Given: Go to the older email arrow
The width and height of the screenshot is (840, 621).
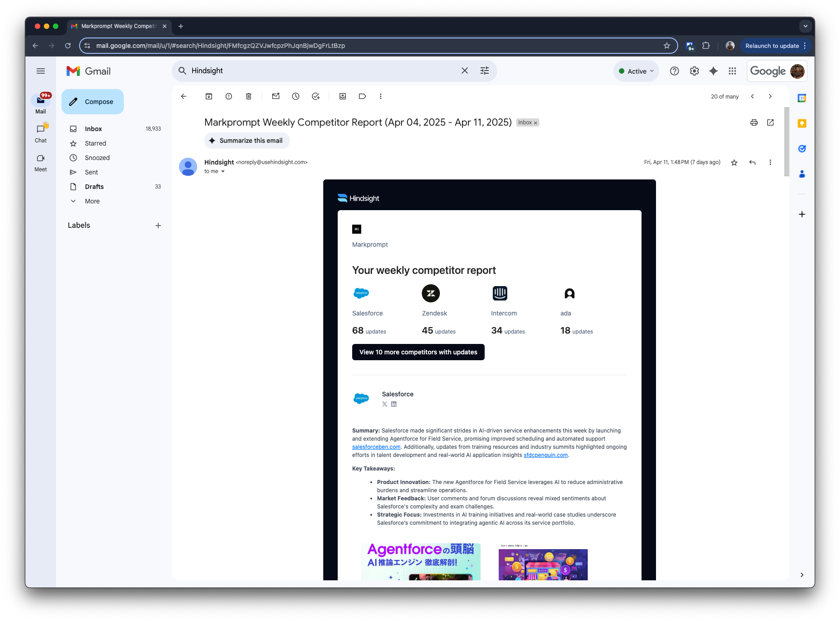Looking at the screenshot, I should (770, 96).
